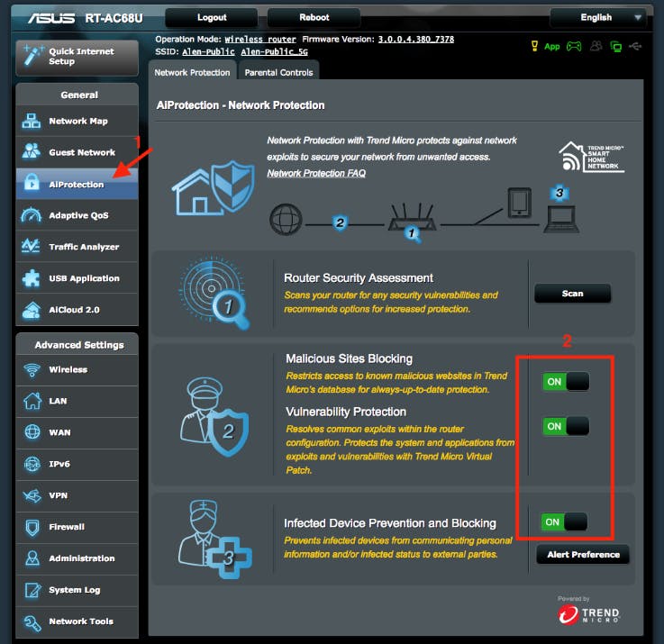
Task: Click the firmware version 3.0.0.4.380_7378 link
Action: click(x=415, y=39)
